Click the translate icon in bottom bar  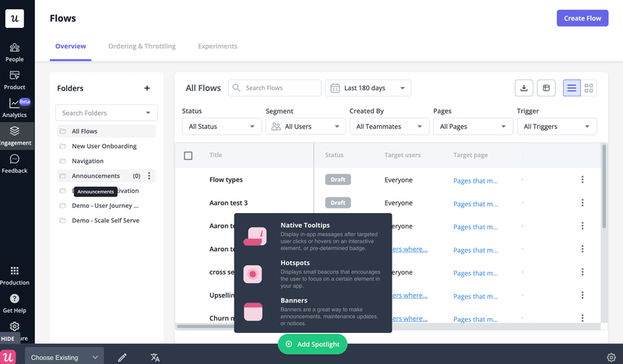click(155, 357)
